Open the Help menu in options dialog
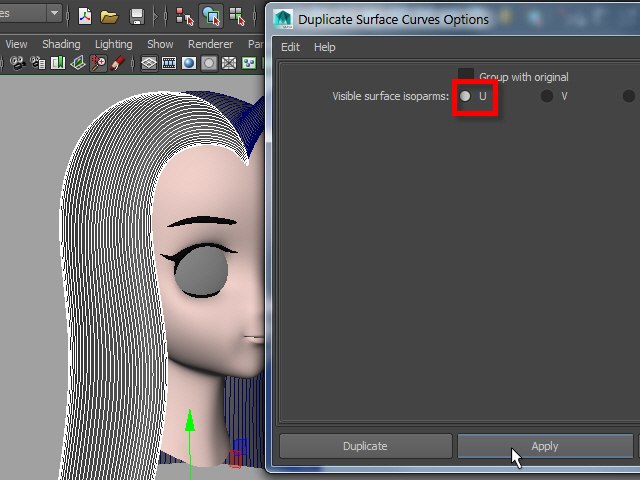The image size is (640, 480). pyautogui.click(x=324, y=47)
